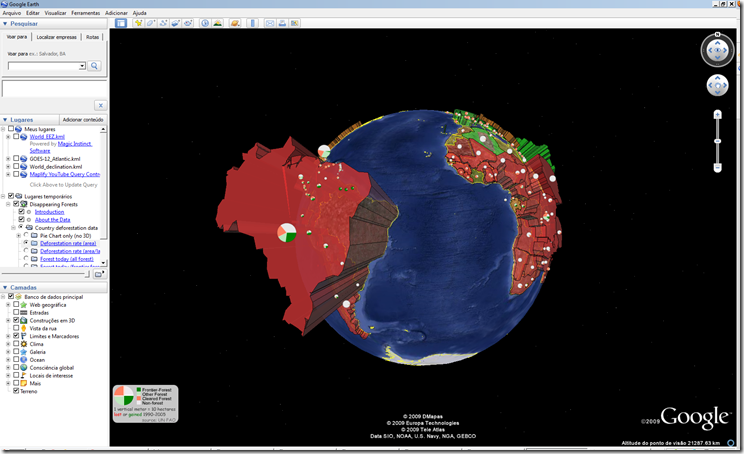This screenshot has height=454, width=744.
Task: Uncheck the Disappearing Forests checkbox
Action: click(x=17, y=204)
